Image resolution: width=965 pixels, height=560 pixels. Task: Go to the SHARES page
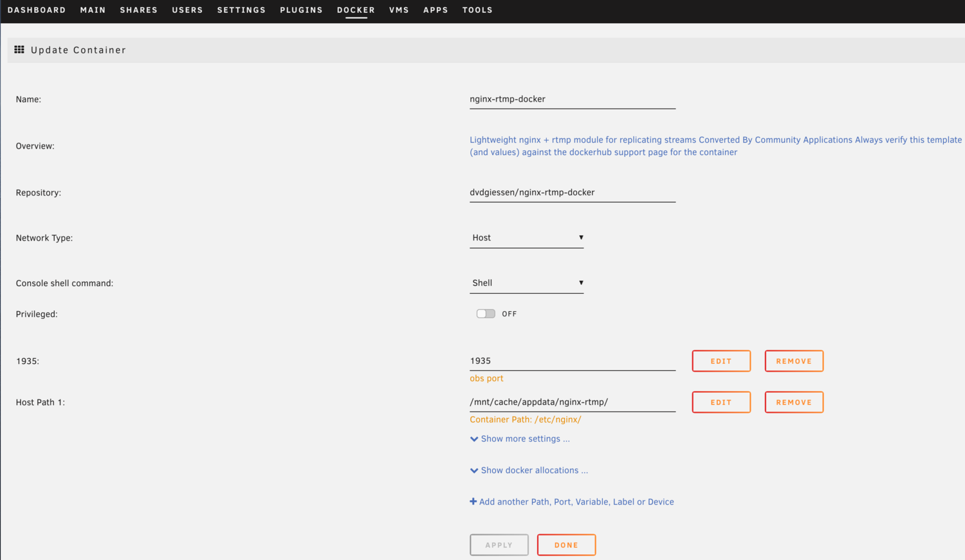[138, 10]
